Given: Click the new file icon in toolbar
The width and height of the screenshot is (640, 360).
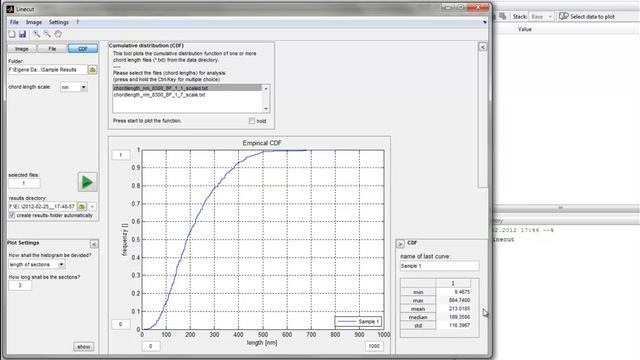Looking at the screenshot, I should coord(12,34).
